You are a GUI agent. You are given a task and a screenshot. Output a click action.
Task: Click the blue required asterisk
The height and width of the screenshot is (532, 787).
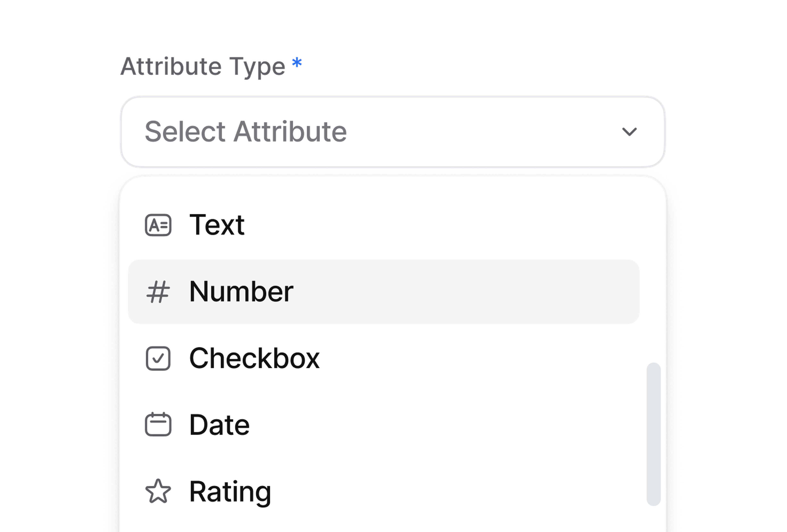pos(297,63)
